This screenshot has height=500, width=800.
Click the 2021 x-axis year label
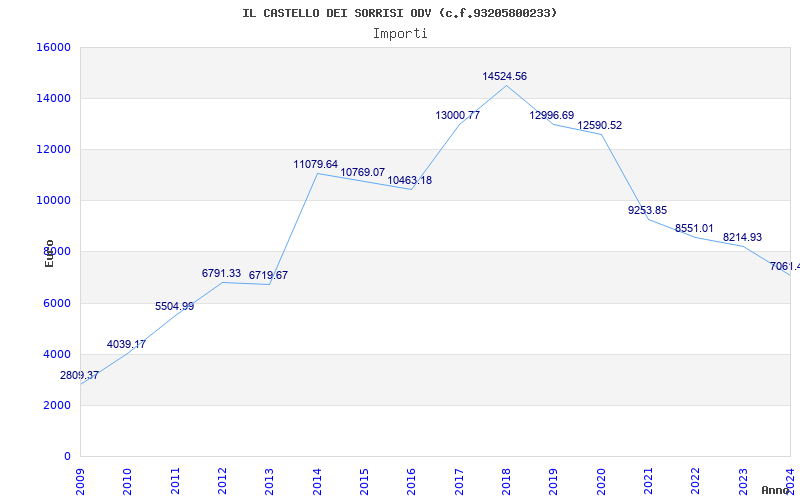(648, 481)
